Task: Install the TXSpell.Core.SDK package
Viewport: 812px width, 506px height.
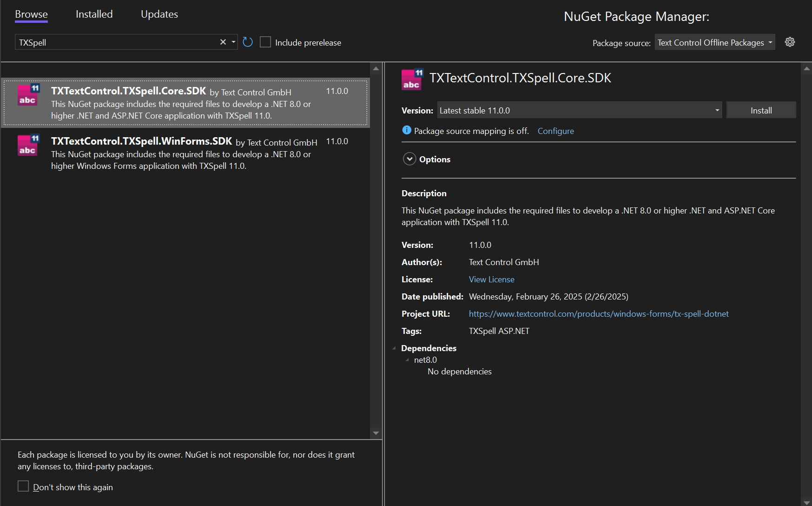Action: [761, 110]
